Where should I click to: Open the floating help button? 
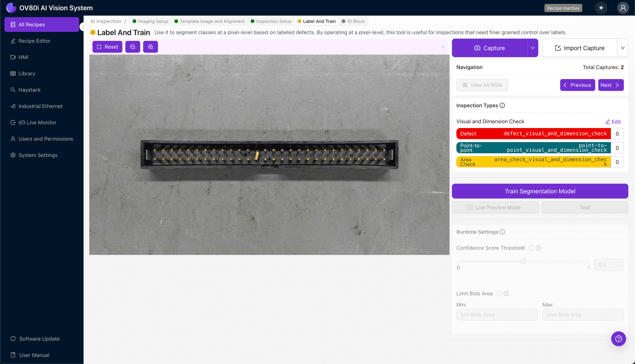click(618, 339)
